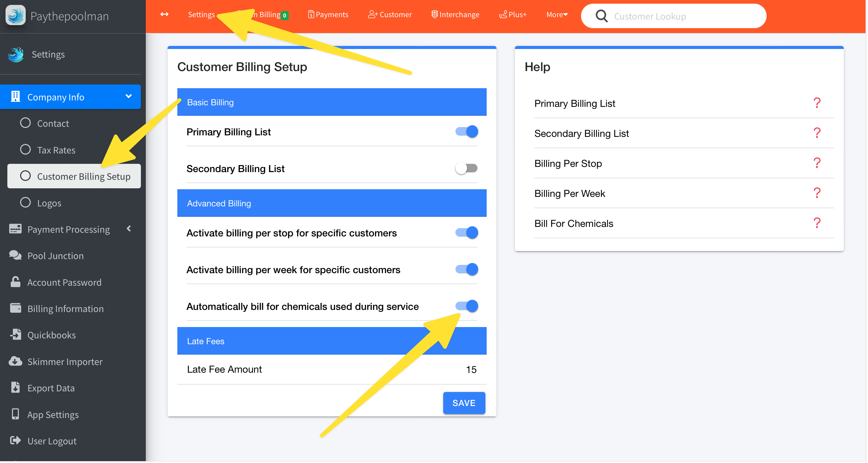This screenshot has width=868, height=463.
Task: Show Bill For Chemicals help question mark
Action: (817, 223)
